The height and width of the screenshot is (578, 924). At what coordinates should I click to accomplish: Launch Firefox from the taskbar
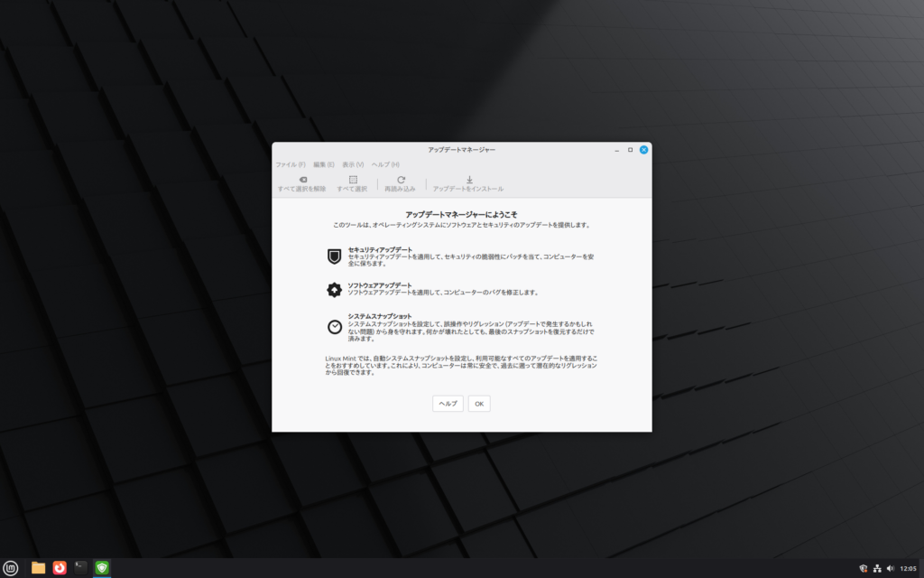coord(60,568)
